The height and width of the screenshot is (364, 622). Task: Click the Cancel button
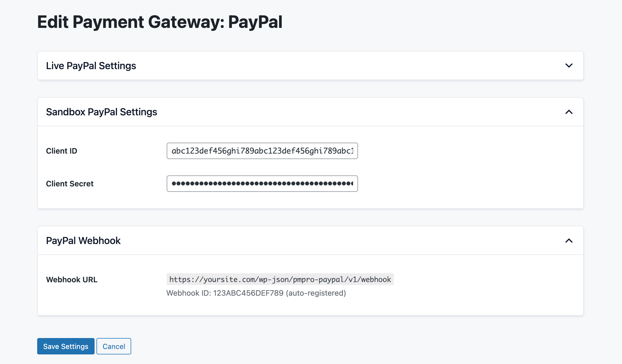point(114,346)
